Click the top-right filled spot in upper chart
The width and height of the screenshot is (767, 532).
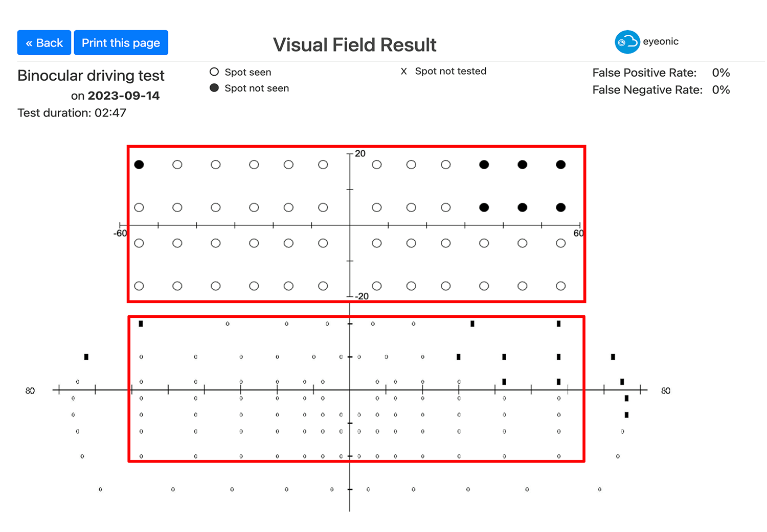561,165
